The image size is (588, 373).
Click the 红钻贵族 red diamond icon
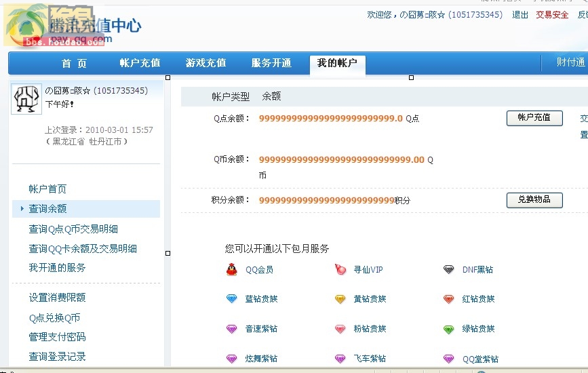(x=448, y=299)
